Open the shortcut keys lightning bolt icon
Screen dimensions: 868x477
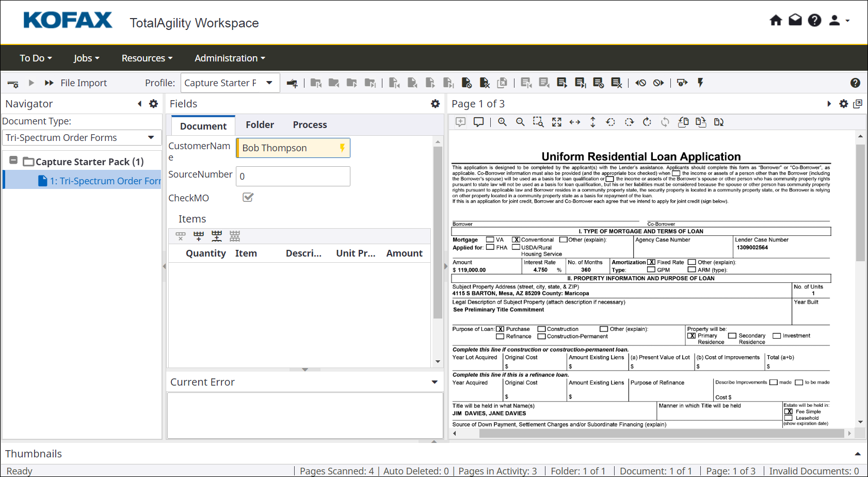[700, 83]
